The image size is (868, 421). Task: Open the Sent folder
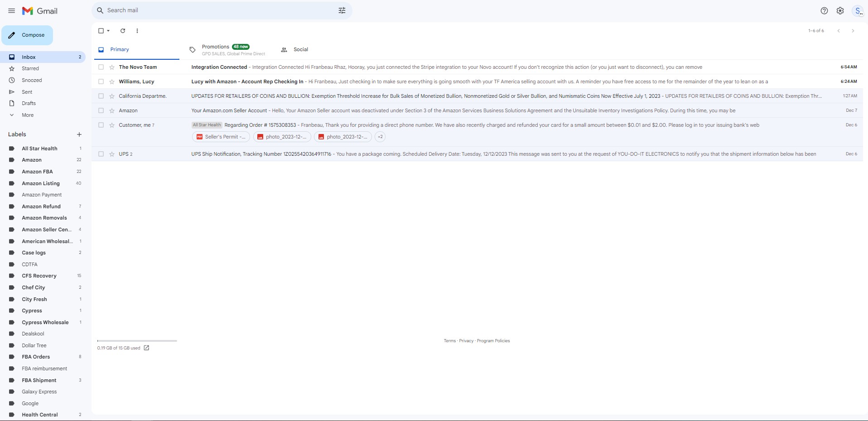[x=43, y=92]
